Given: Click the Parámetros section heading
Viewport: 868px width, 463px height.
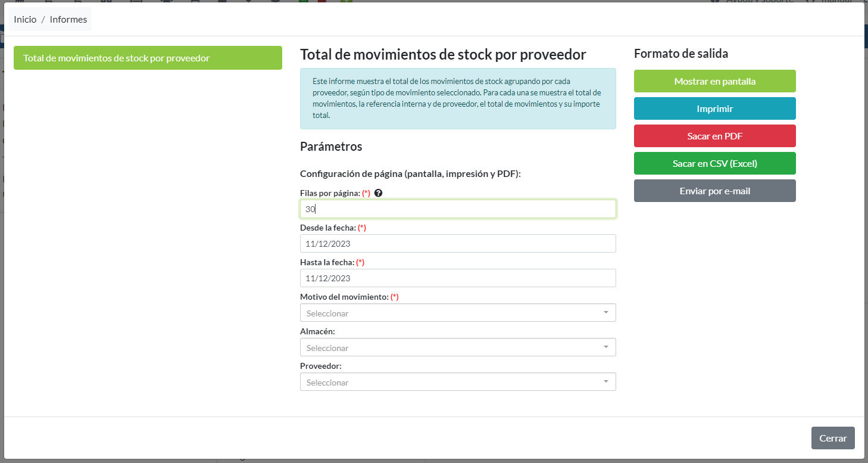Looking at the screenshot, I should (x=331, y=146).
